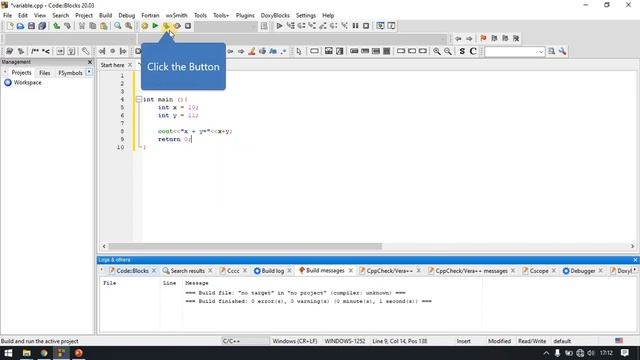This screenshot has height=360, width=640.
Task: Close the Management panel
Action: 90,62
